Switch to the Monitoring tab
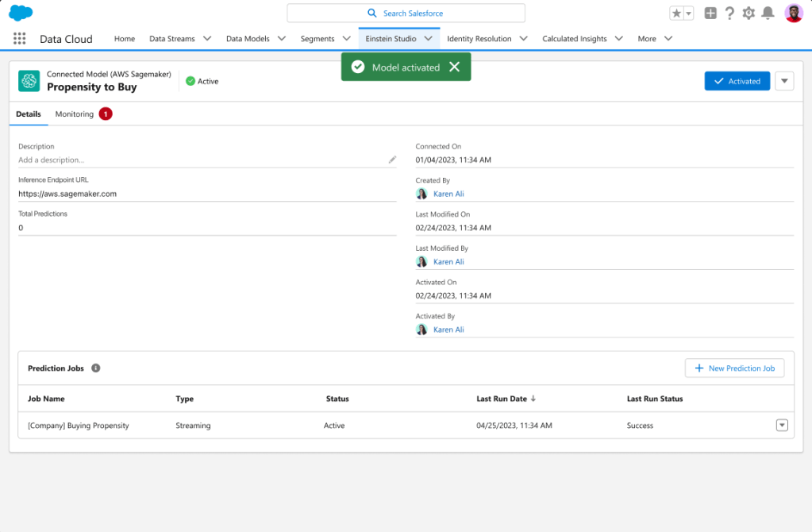This screenshot has height=532, width=812. point(74,114)
